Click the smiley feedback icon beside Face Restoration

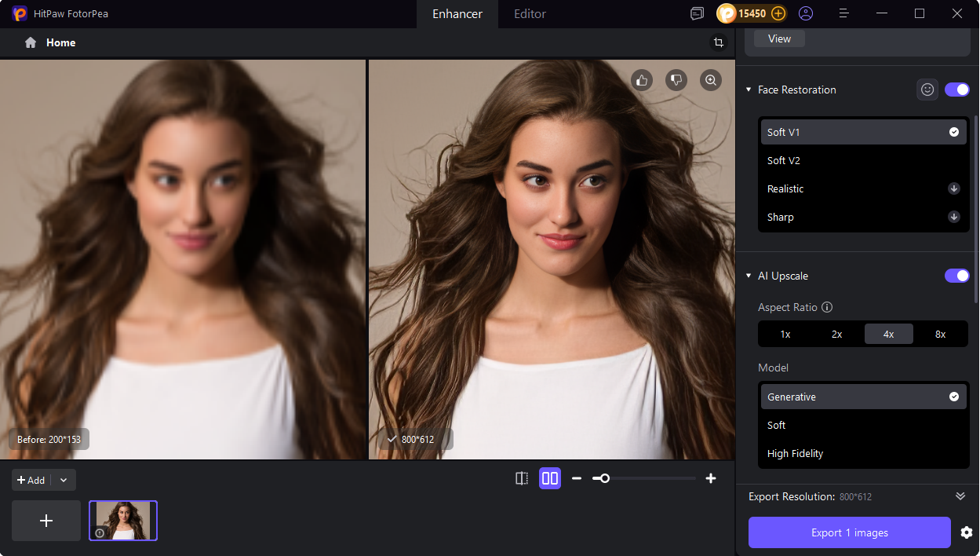(x=927, y=90)
